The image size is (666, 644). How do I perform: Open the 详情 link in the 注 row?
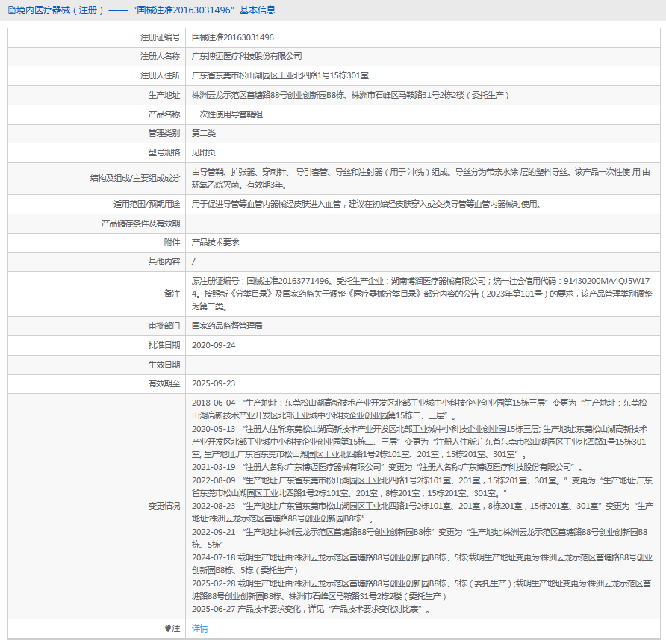[199, 628]
